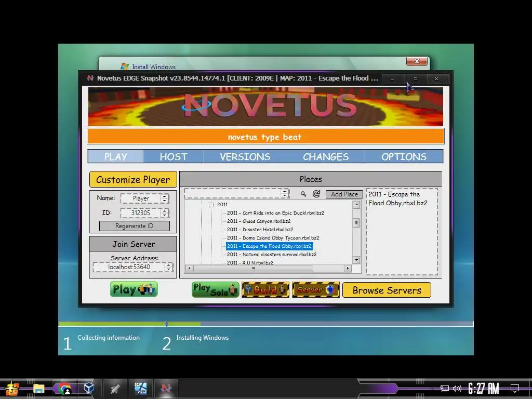Open Chrome from the taskbar
Viewport: 532px width, 399px height.
pyautogui.click(x=64, y=389)
